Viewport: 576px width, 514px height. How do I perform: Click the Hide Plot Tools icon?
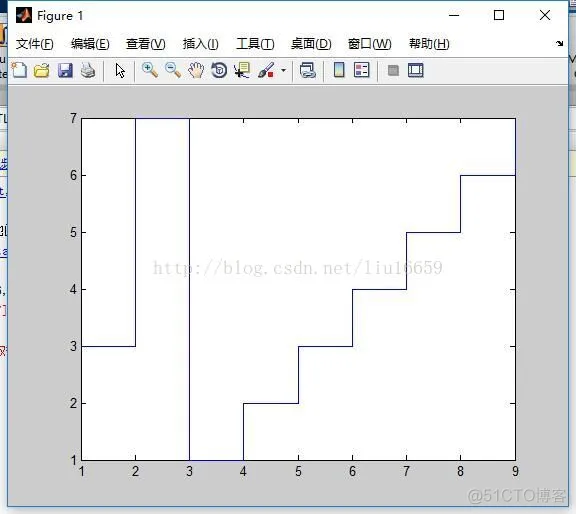393,70
